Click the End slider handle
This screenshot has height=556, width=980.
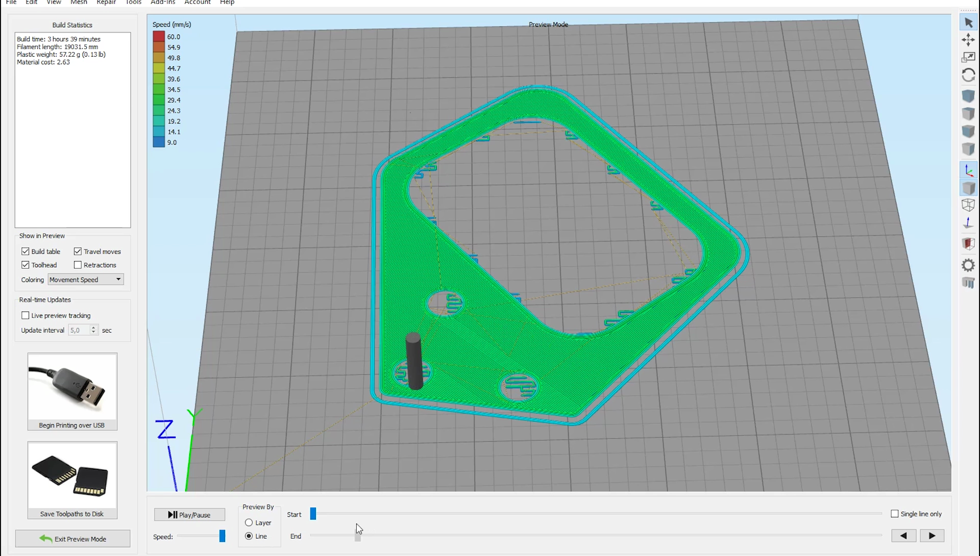(x=358, y=536)
